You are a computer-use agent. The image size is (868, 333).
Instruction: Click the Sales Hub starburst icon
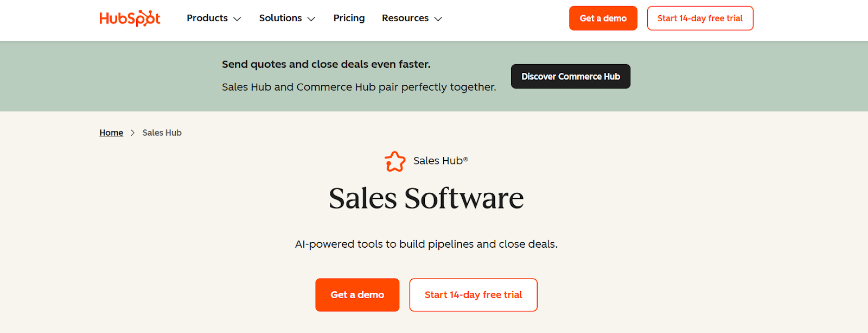(395, 161)
